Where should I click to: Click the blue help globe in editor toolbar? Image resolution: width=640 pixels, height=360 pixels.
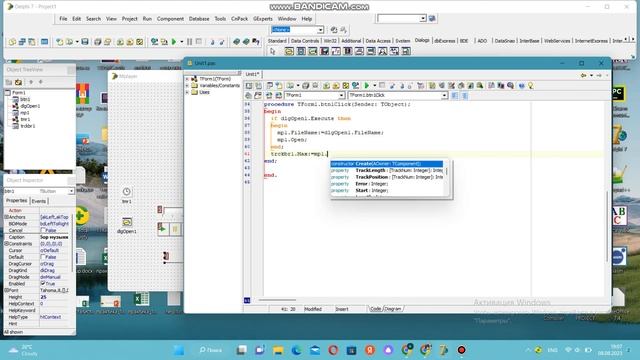coord(521,86)
